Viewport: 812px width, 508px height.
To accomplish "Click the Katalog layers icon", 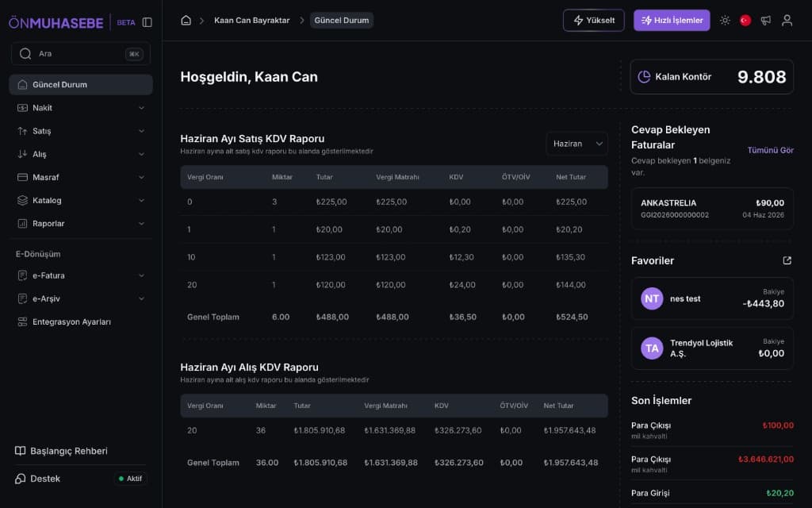I will point(22,200).
